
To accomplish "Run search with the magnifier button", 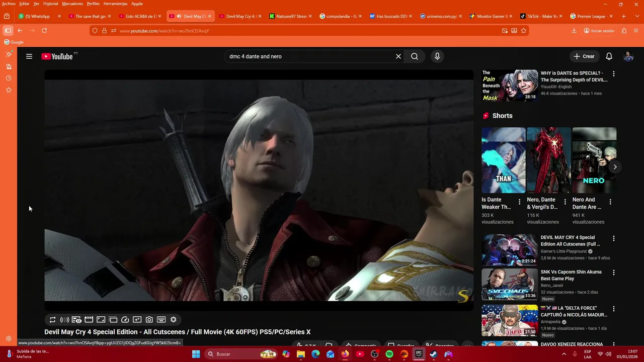I will (415, 56).
